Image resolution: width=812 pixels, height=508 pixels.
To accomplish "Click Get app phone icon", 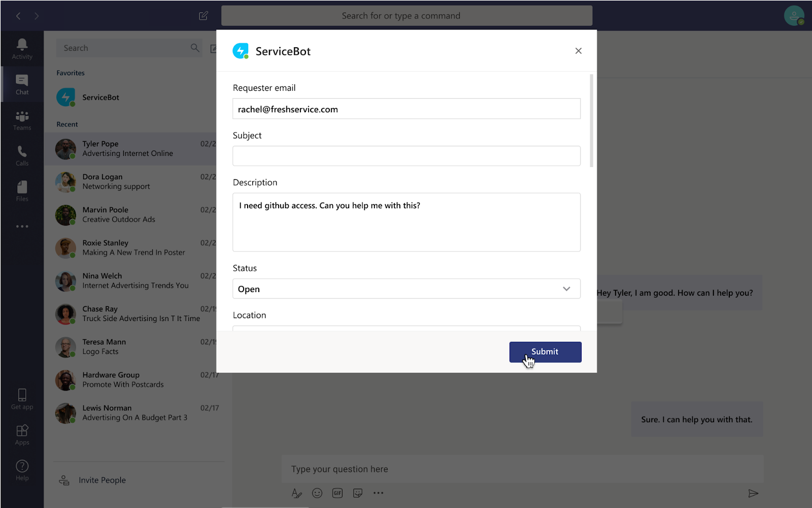I will (22, 395).
